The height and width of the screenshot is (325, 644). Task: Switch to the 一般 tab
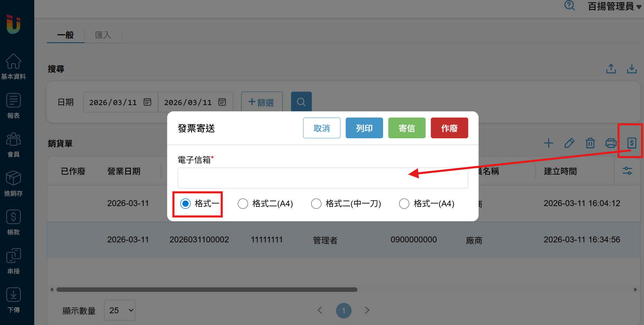(x=65, y=35)
